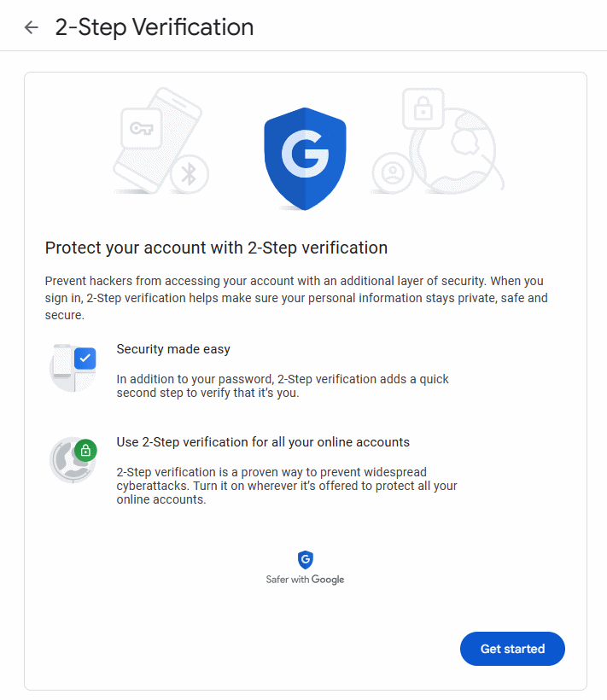Image resolution: width=607 pixels, height=700 pixels.
Task: Click the paragraph starting "Prevent hackers from accessing"
Action: (x=294, y=297)
